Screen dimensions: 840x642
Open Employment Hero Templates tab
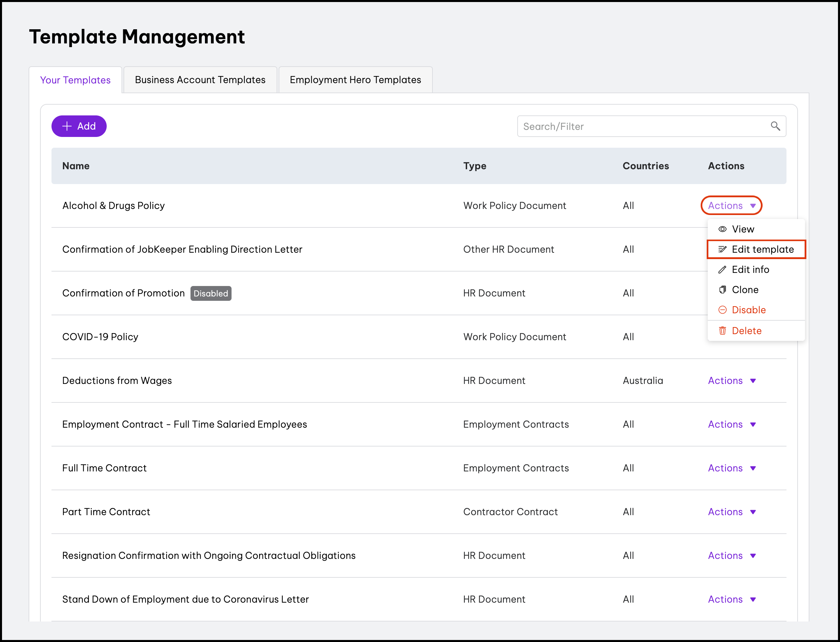click(x=355, y=80)
